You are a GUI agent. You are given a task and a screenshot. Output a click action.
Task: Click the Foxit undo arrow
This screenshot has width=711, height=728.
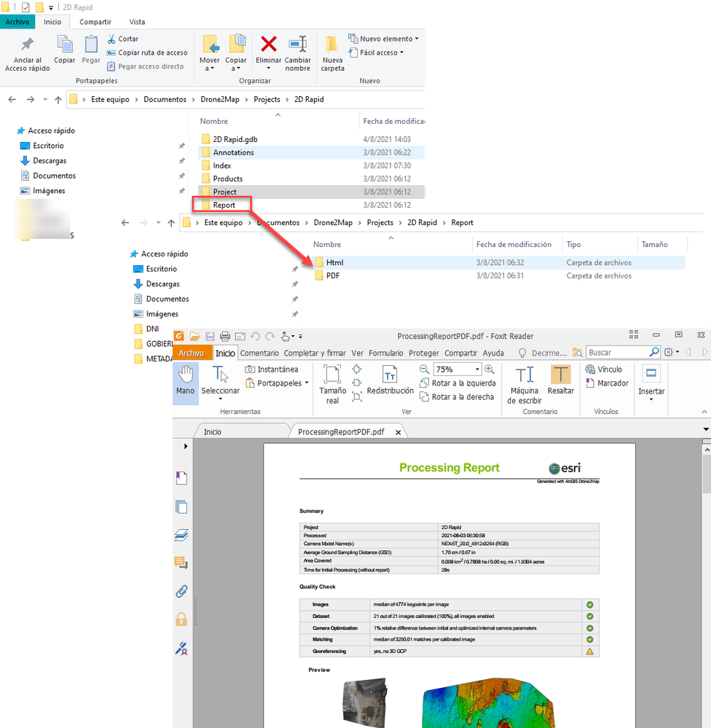pos(255,336)
